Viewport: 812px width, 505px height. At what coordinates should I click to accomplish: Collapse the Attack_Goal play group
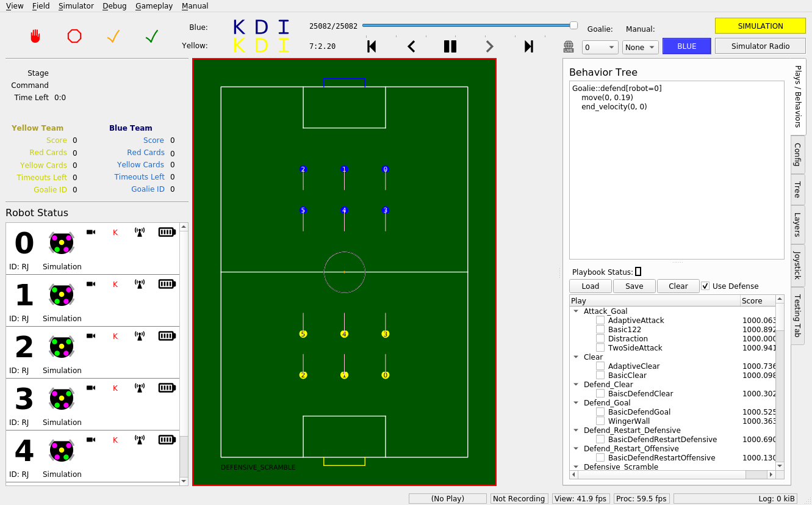click(x=576, y=311)
